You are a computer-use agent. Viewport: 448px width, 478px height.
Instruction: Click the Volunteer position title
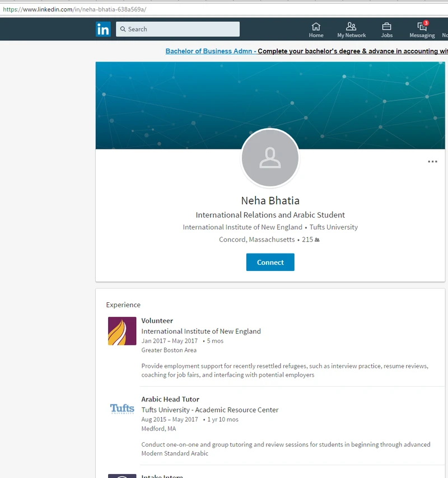(157, 321)
